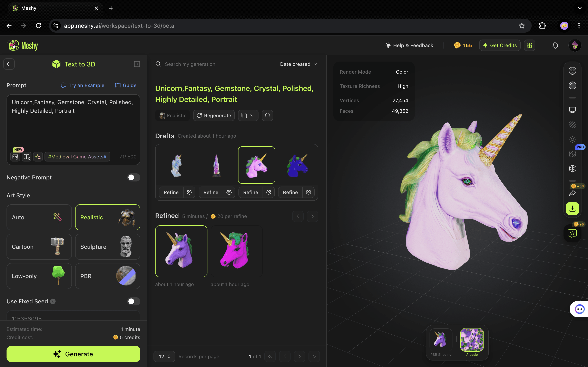Click the image-to-text icon under the prompt
This screenshot has height=367, width=588.
15,157
